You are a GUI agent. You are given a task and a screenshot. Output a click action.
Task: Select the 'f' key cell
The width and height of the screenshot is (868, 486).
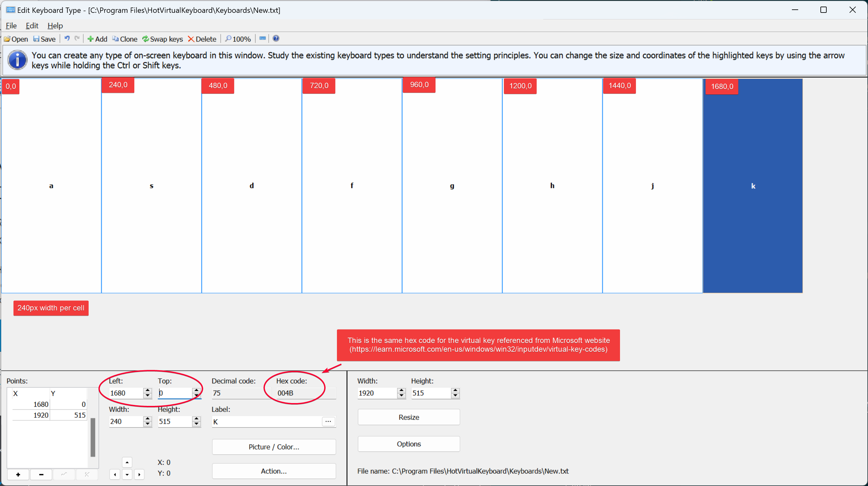coord(352,186)
